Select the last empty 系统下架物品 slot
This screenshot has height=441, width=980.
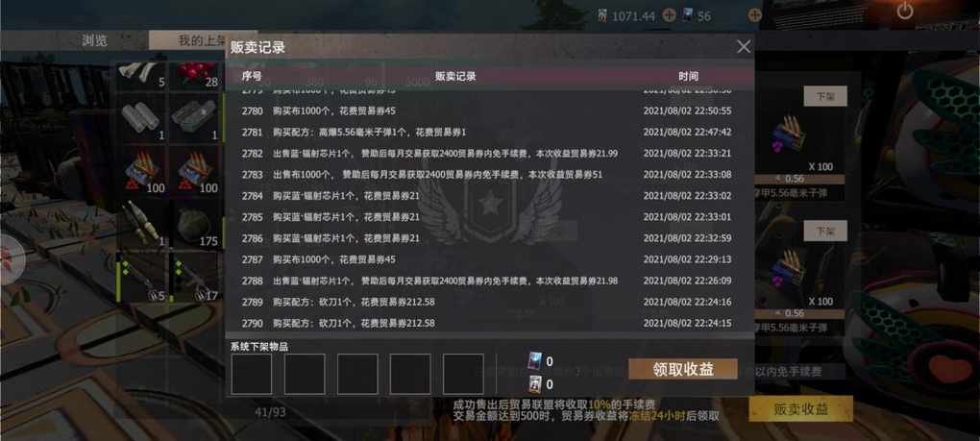click(x=463, y=374)
